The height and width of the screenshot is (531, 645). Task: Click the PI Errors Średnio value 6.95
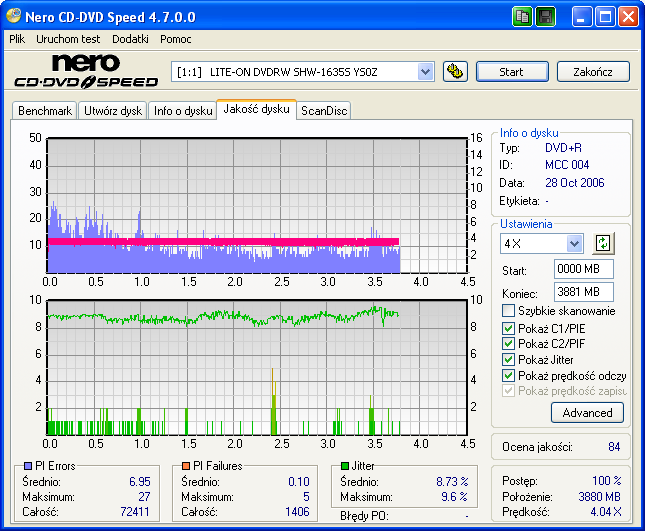[140, 481]
